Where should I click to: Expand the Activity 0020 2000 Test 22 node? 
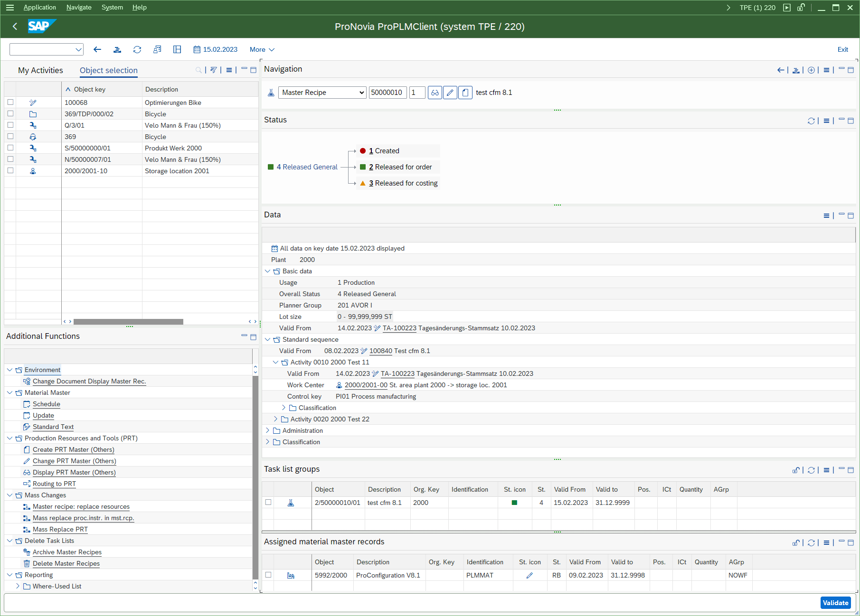[x=275, y=419]
